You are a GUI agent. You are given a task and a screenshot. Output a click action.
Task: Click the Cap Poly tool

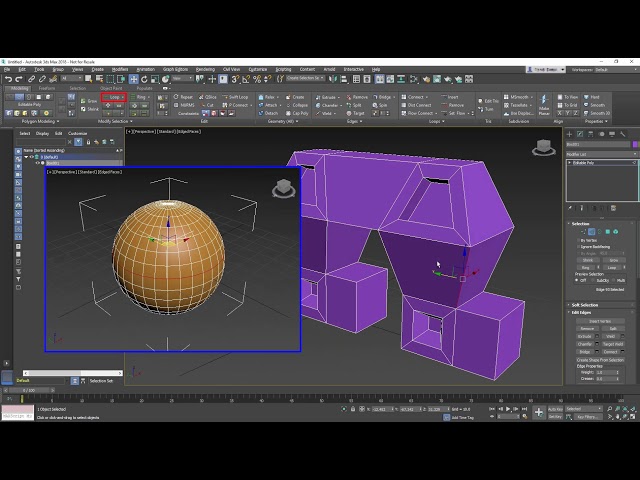(x=297, y=113)
